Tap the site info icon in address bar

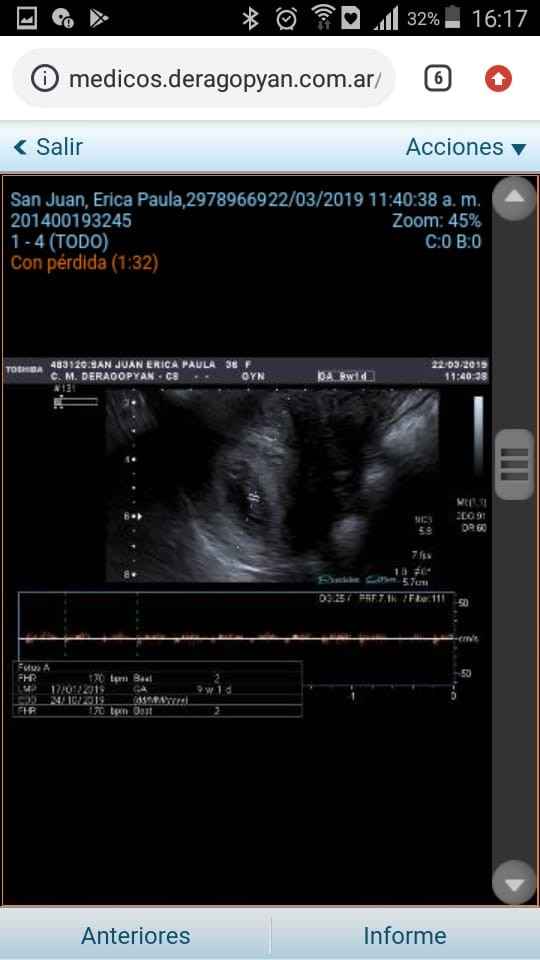point(45,78)
